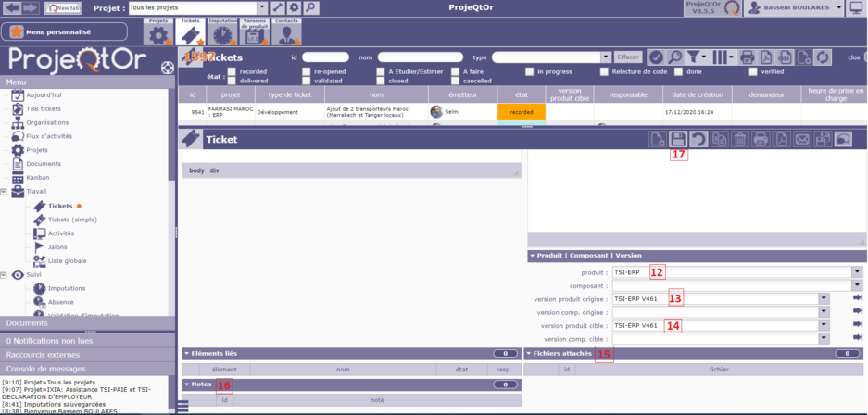The image size is (868, 415).
Task: Click the orange recorded state cell
Action: [x=522, y=112]
